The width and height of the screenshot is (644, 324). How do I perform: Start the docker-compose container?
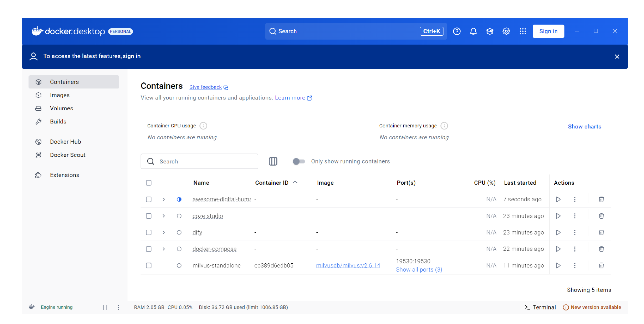tap(558, 249)
